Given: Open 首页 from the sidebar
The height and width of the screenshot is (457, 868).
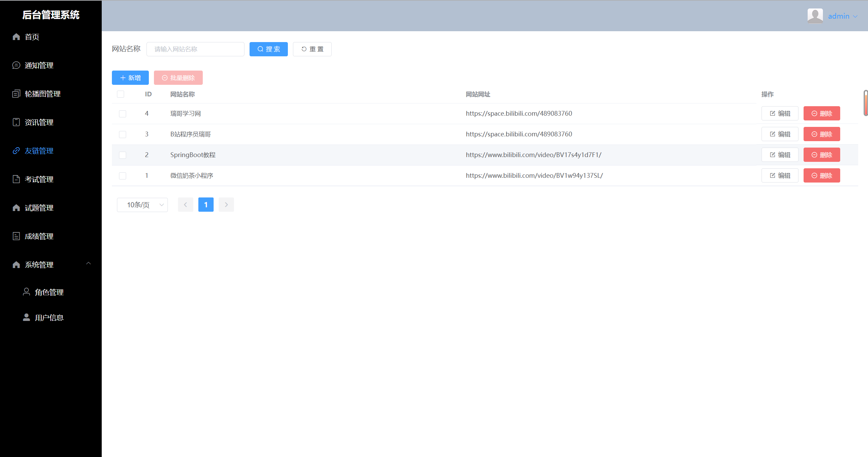Looking at the screenshot, I should pos(51,37).
